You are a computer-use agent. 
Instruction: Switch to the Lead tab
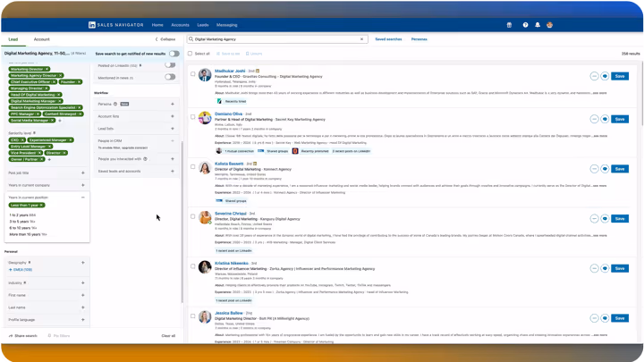[13, 39]
